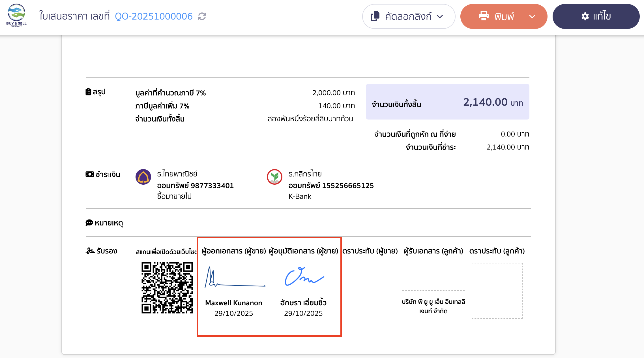This screenshot has height=358, width=644.
Task: Expand the พิมพ์ print options chevron
Action: 532,16
